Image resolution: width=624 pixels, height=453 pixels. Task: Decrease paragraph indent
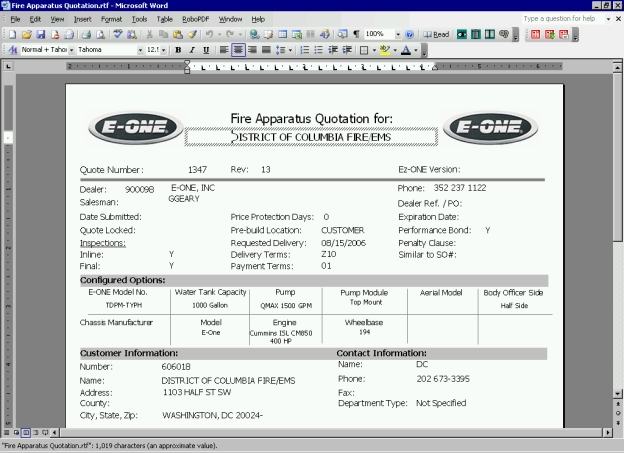(x=333, y=50)
